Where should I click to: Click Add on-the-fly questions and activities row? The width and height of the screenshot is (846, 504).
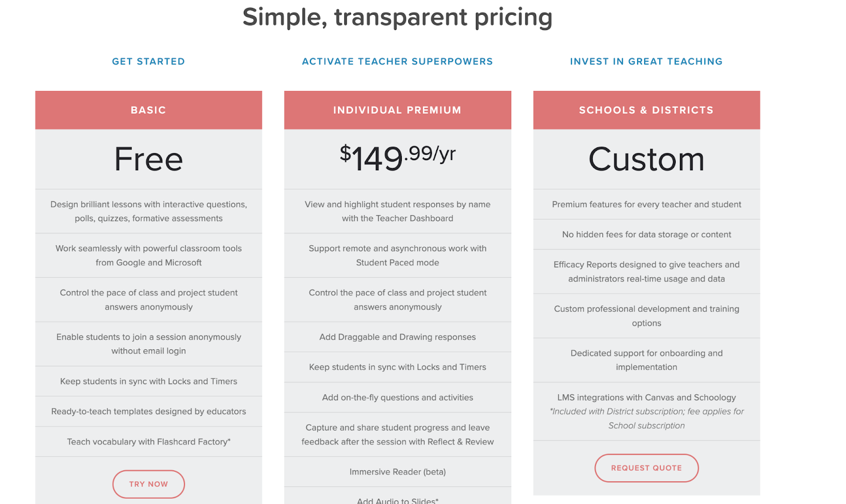click(397, 397)
